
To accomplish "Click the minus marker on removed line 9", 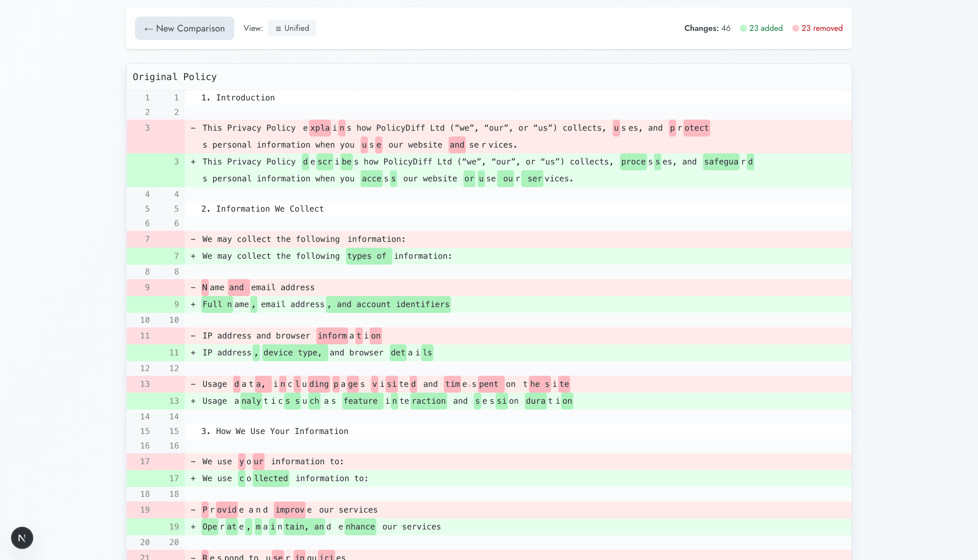I will (193, 288).
